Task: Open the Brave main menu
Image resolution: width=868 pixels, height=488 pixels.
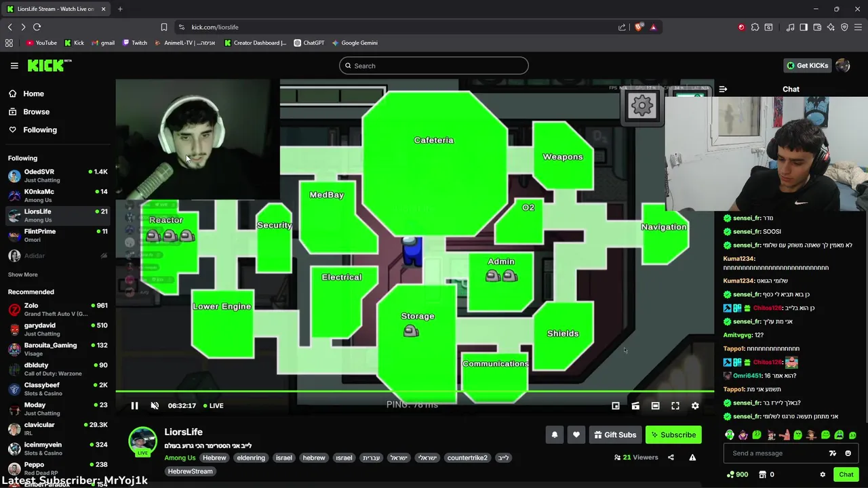Action: pyautogui.click(x=858, y=27)
